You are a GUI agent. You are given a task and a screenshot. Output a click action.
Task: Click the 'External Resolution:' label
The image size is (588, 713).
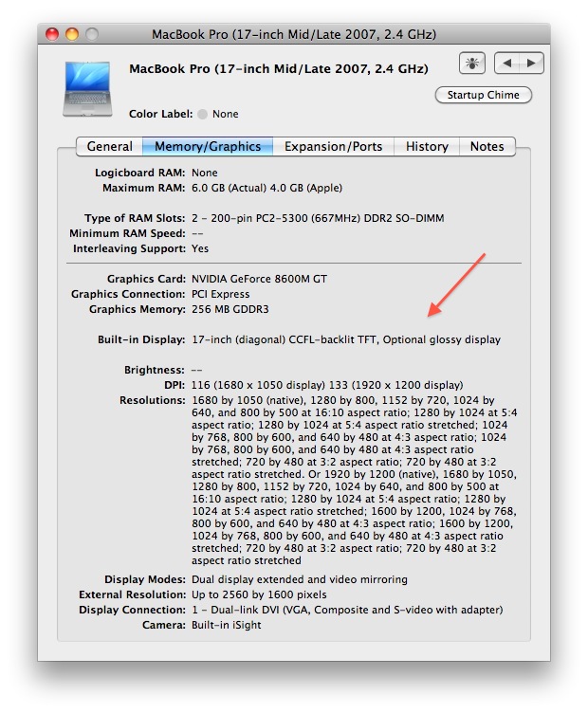point(133,594)
